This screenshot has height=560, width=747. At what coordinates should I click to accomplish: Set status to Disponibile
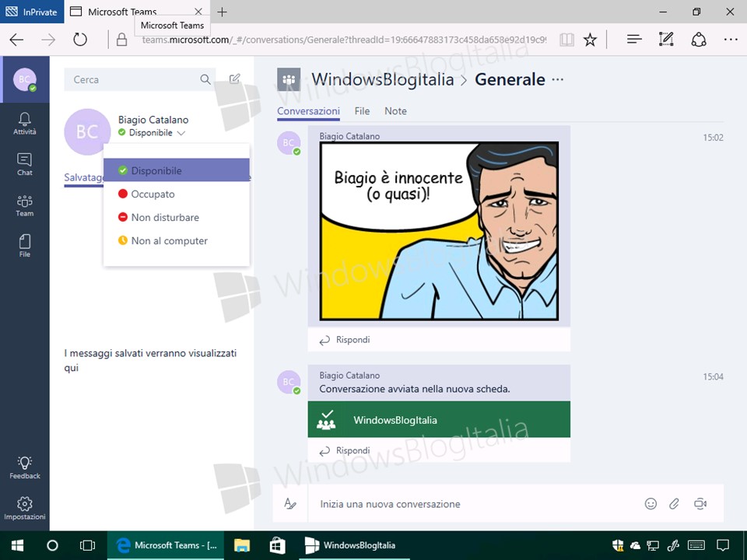[x=177, y=170]
